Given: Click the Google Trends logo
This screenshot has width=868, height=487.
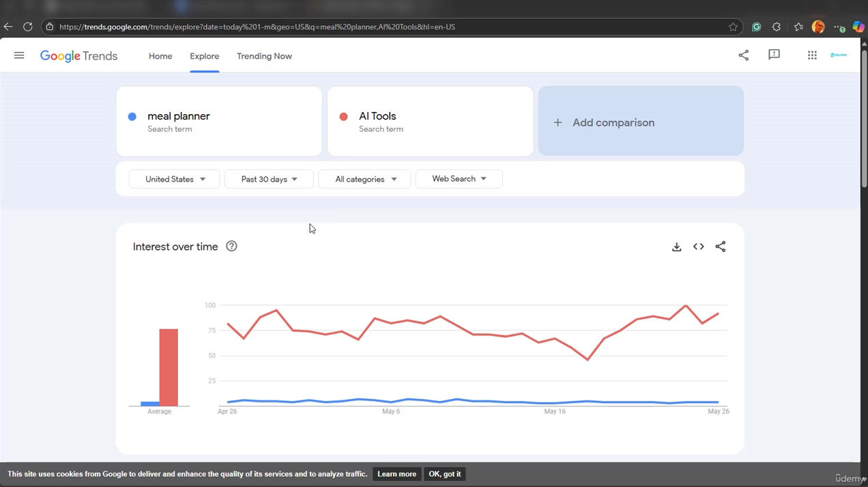Looking at the screenshot, I should (x=78, y=56).
